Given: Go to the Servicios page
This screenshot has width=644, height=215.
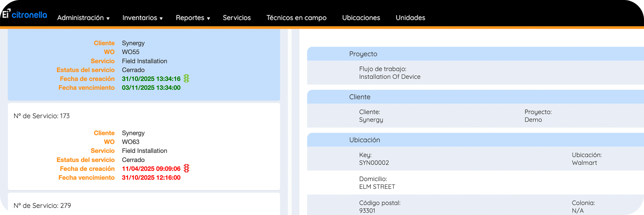Looking at the screenshot, I should click(x=237, y=18).
